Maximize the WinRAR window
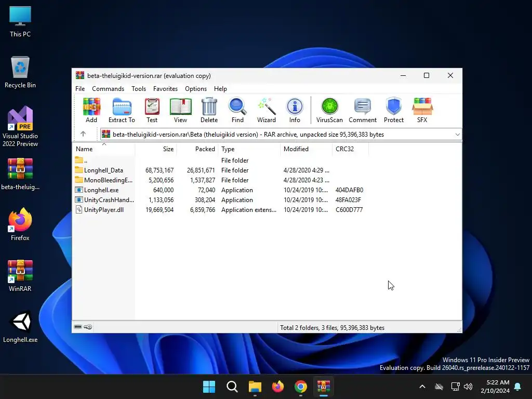 pos(427,75)
